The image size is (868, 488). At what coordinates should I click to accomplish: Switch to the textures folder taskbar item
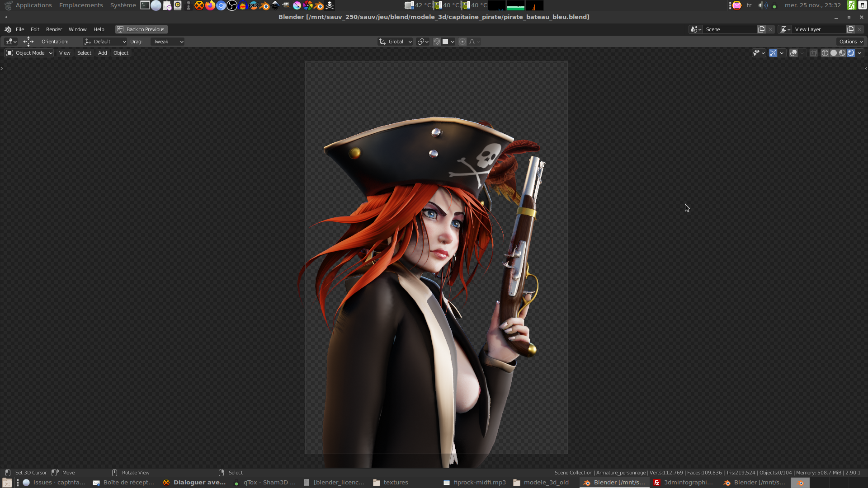(x=391, y=483)
